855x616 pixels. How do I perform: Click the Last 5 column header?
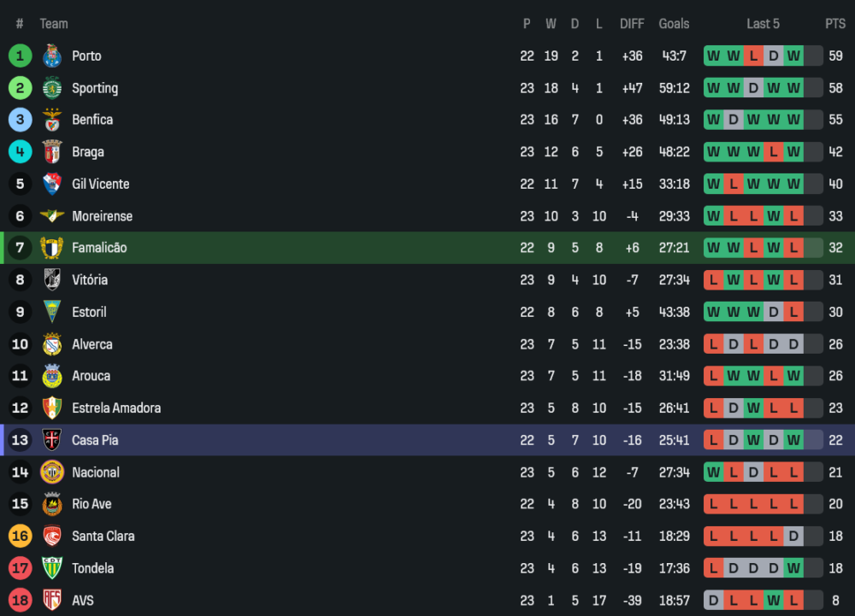point(763,24)
